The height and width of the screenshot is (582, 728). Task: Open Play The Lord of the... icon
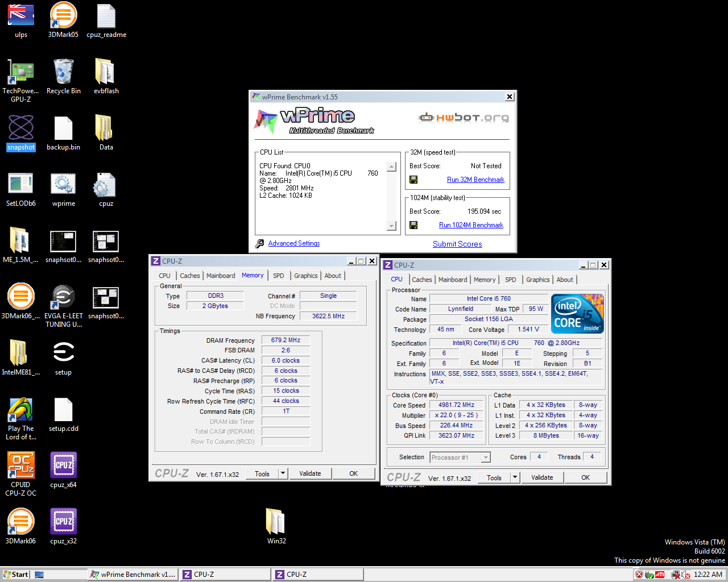click(21, 418)
